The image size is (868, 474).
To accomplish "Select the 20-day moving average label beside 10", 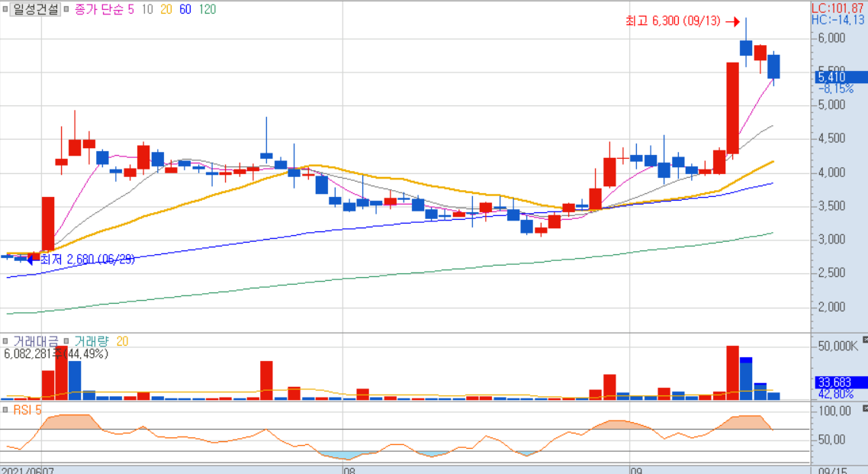I will pyautogui.click(x=166, y=9).
